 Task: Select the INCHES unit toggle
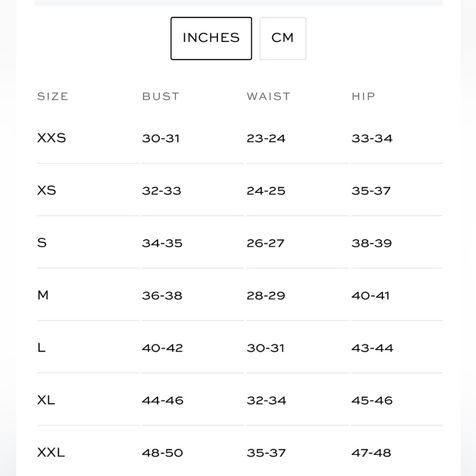pos(211,38)
